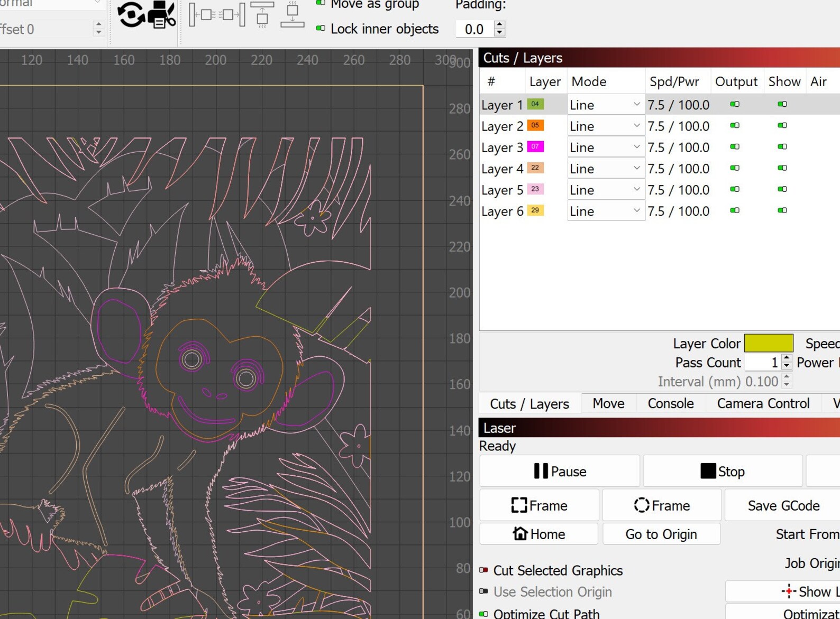840x619 pixels.
Task: Click the Save GCode button
Action: coord(783,505)
